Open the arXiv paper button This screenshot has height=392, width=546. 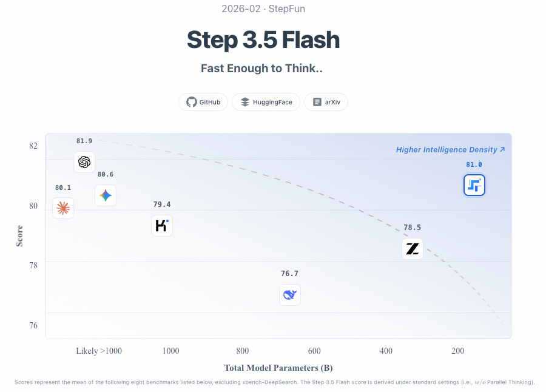click(x=326, y=102)
